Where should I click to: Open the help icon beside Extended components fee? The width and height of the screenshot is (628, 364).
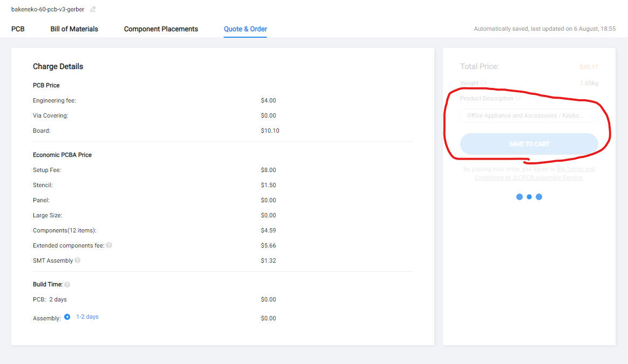pos(109,245)
